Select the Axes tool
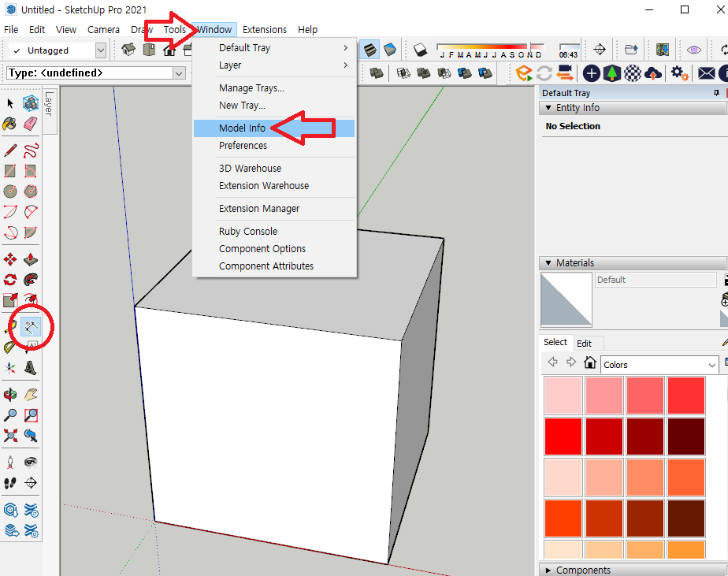 10,368
